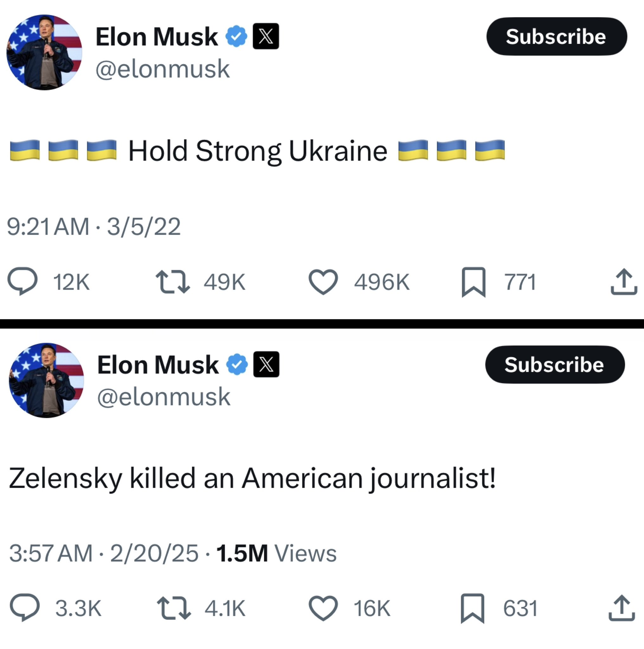Like the Zelensky journalist tweet
Image resolution: width=644 pixels, height=649 pixels.
pos(323,608)
